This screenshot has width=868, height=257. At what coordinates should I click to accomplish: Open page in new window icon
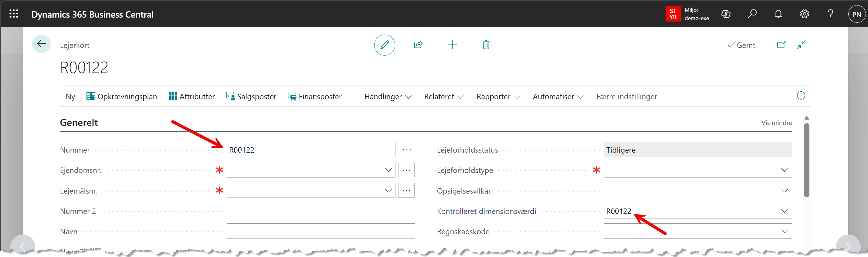click(781, 45)
